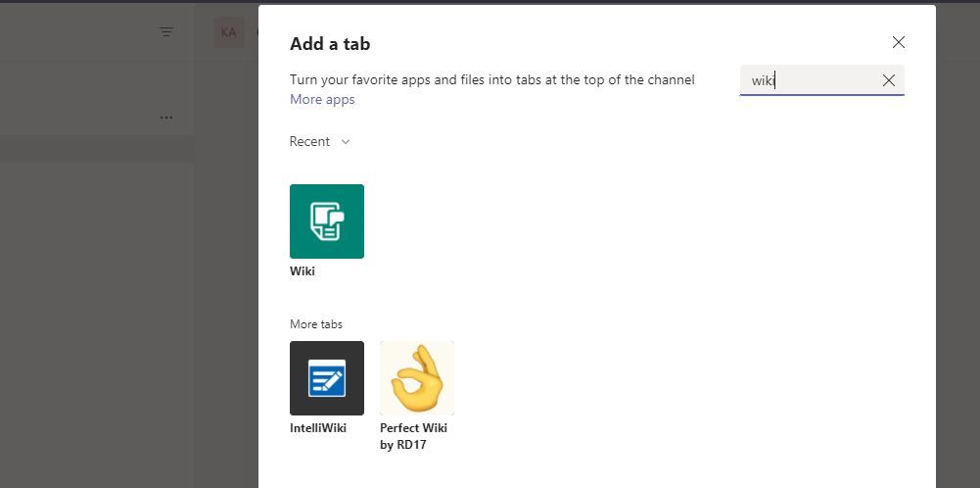Click the Wiki label under the green icon
980x488 pixels.
tap(303, 271)
